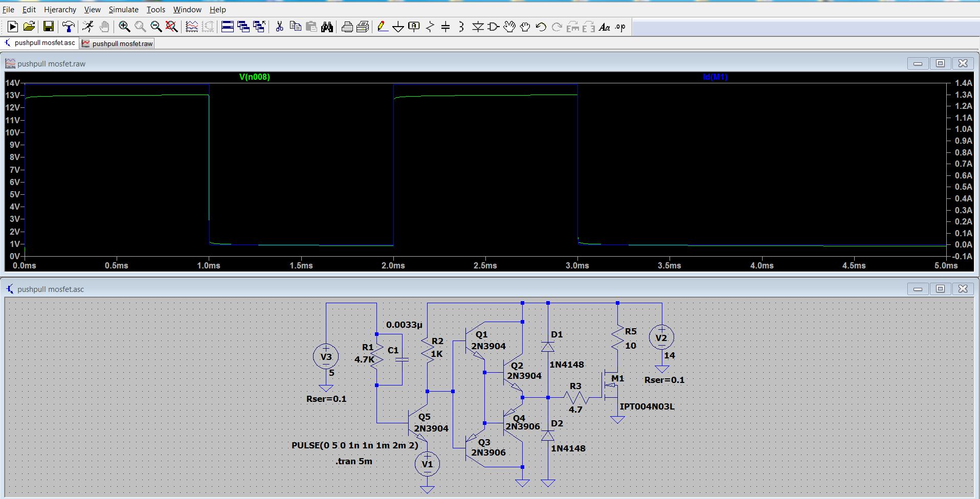Click the Id(M1) trace label
This screenshot has height=499, width=980.
(x=715, y=77)
